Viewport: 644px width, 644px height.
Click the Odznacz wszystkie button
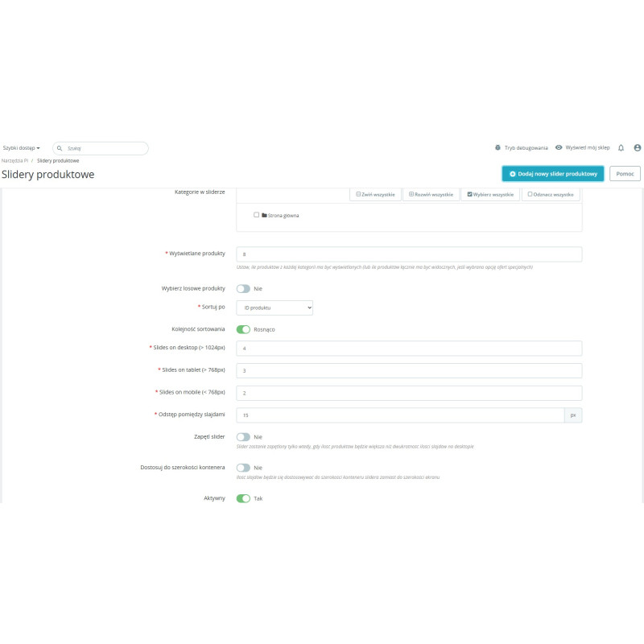[x=550, y=195]
